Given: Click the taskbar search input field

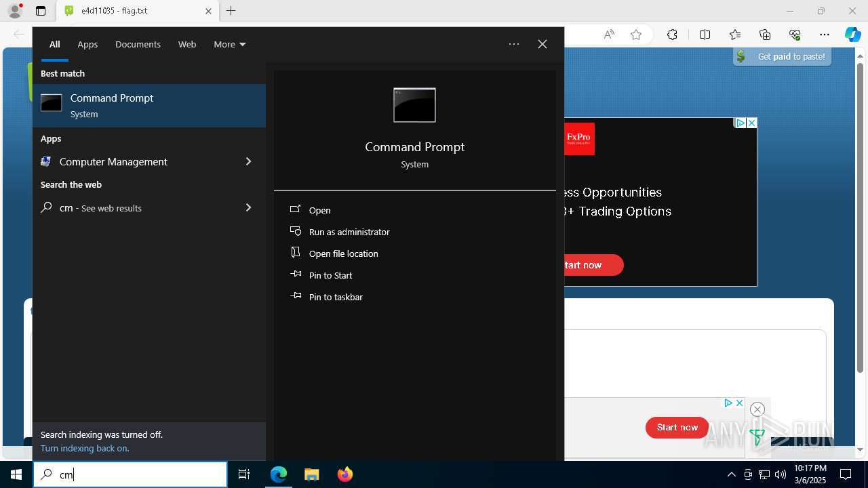Looking at the screenshot, I should click(x=130, y=474).
